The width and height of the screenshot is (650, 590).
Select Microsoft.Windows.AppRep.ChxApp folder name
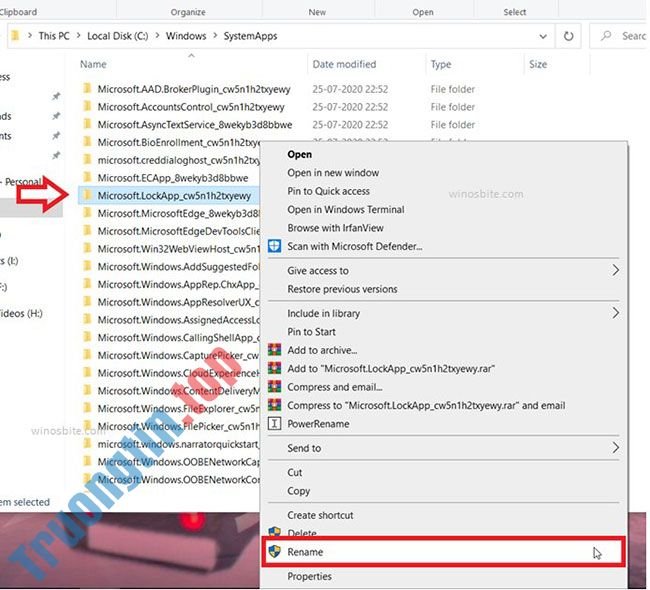tap(178, 284)
